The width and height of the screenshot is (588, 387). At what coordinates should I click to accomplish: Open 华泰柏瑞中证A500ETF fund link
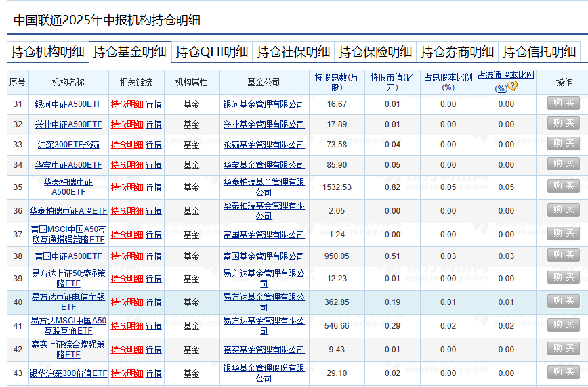click(68, 187)
